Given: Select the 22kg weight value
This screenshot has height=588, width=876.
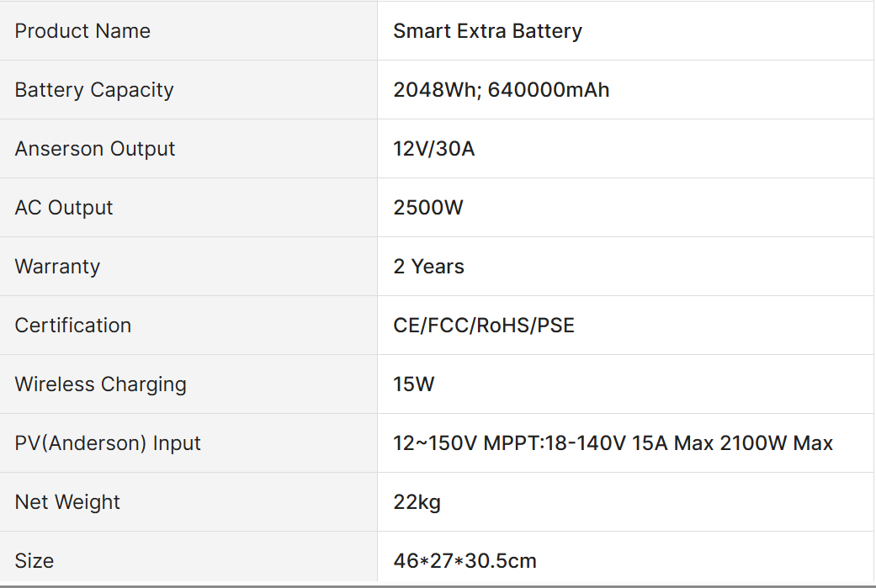Looking at the screenshot, I should coord(417,502).
